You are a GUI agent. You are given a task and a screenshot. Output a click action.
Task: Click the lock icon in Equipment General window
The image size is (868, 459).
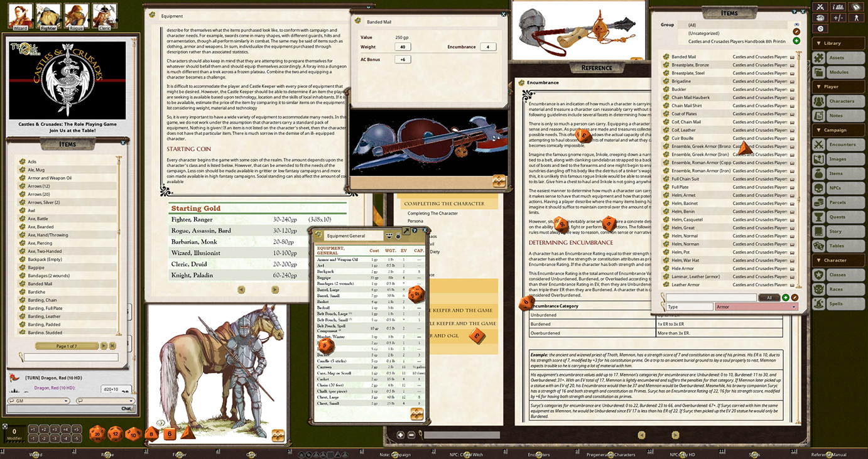pyautogui.click(x=398, y=235)
